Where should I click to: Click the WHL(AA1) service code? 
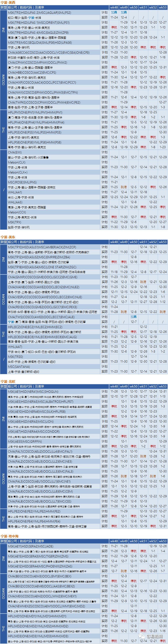tap(15, 192)
